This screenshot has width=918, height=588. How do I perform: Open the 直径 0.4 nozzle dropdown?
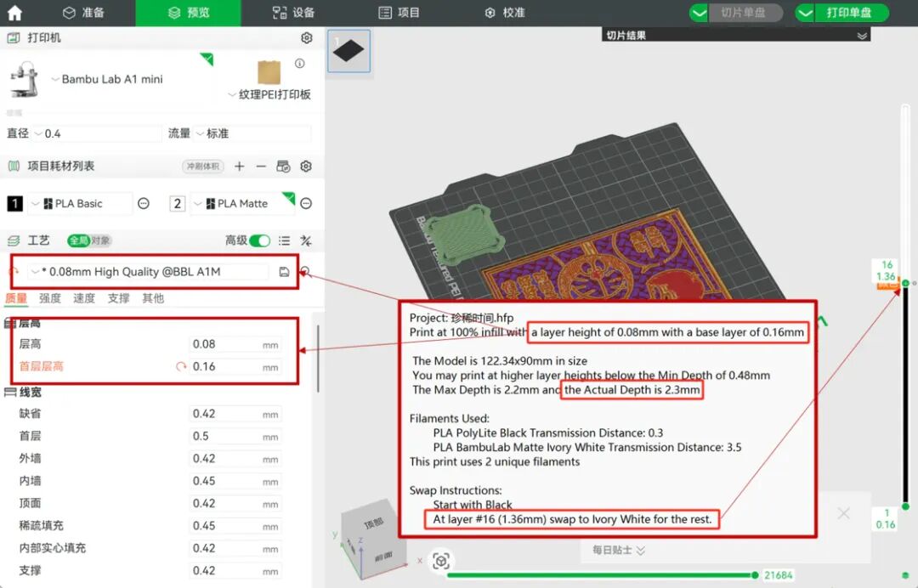(x=97, y=133)
